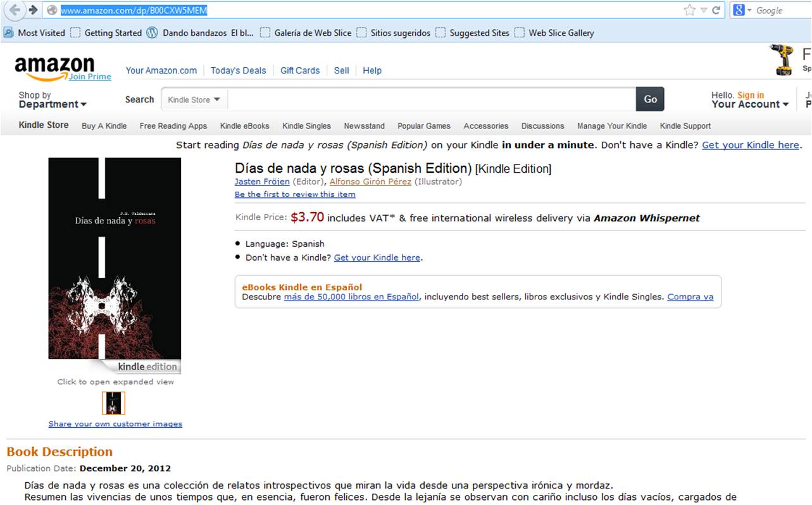The height and width of the screenshot is (505, 812).
Task: Open the Jasten Fröjen editor link
Action: coord(262,182)
